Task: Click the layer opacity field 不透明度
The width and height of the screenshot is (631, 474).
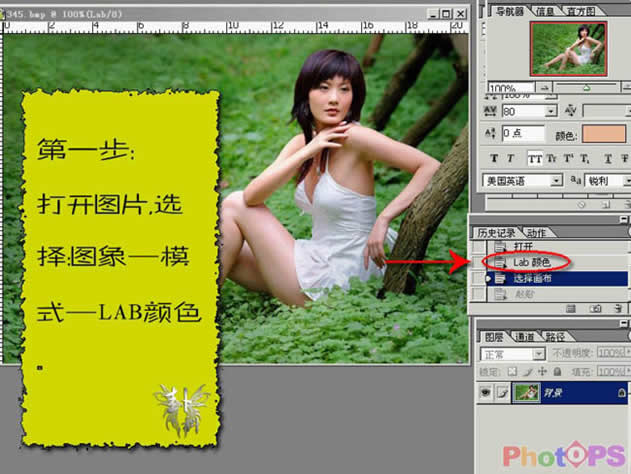Action: [x=612, y=353]
